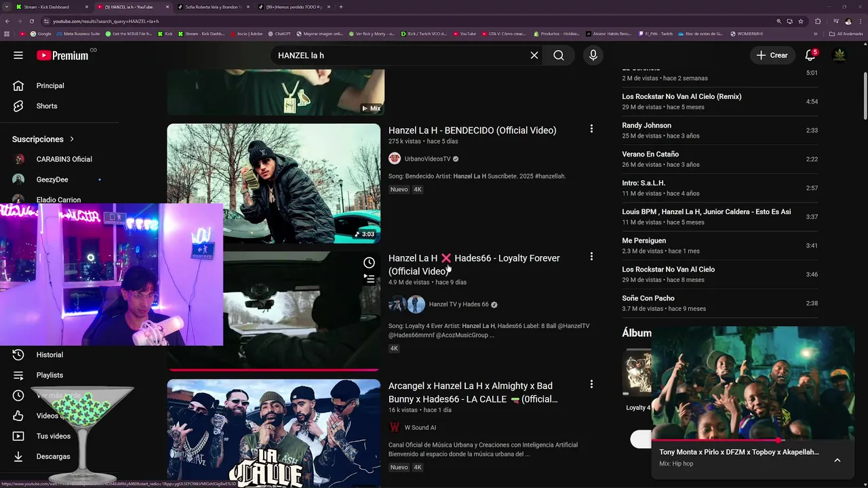Open the GeezyDee subscription
This screenshot has height=488, width=868.
52,180
